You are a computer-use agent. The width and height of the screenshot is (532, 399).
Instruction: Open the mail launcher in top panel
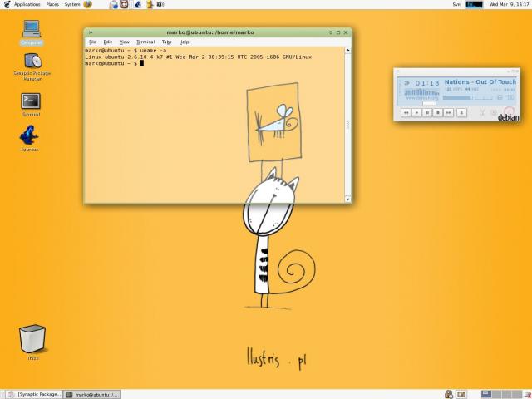click(x=114, y=4)
